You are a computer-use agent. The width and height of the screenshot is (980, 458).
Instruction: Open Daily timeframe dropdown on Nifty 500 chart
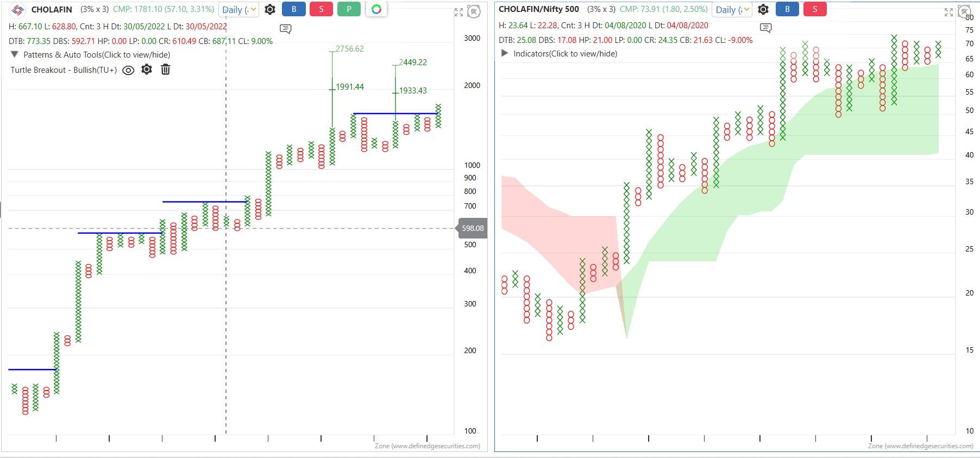click(732, 10)
